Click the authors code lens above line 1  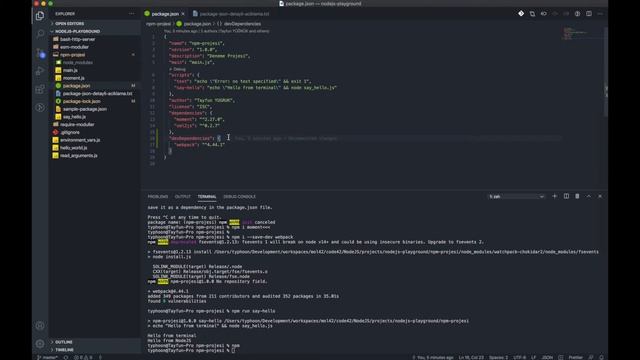pos(216,31)
